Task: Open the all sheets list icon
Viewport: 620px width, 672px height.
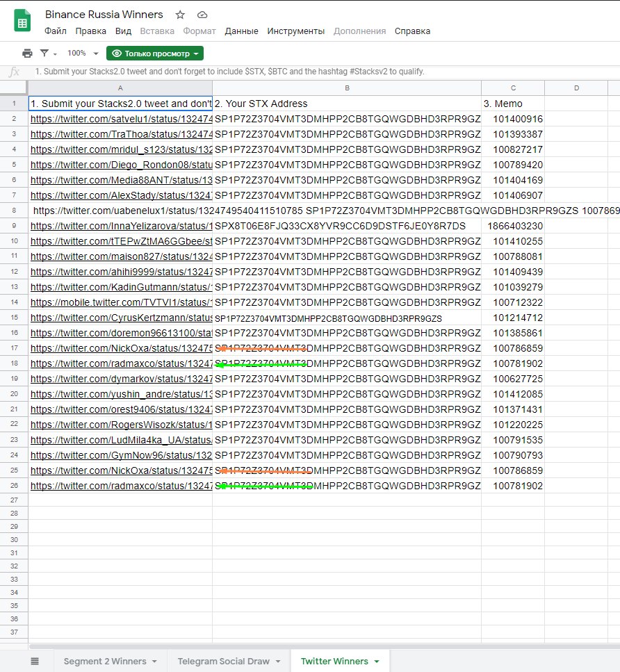Action: (35, 662)
